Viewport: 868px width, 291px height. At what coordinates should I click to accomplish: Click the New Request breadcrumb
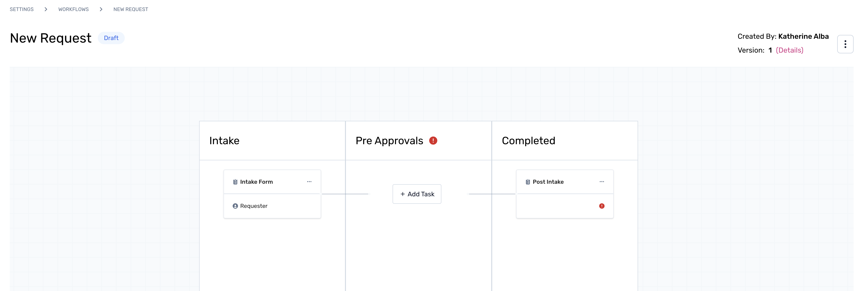click(131, 9)
